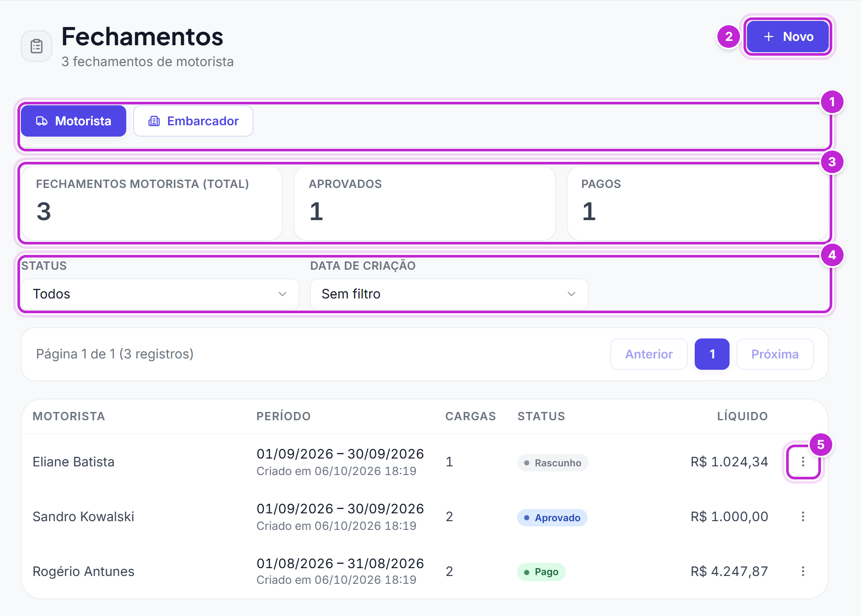
Task: Click the Aprovado status badge
Action: click(552, 518)
